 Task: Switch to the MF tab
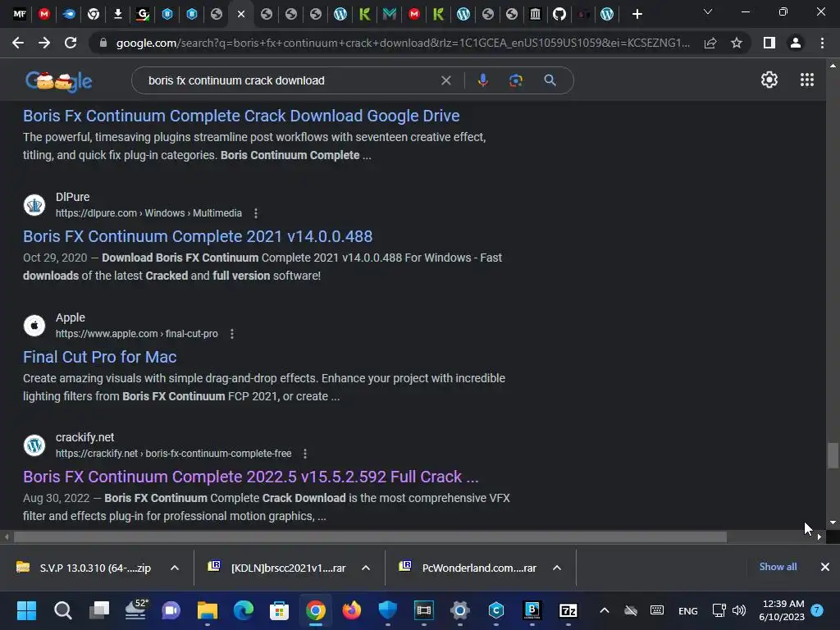[20, 14]
